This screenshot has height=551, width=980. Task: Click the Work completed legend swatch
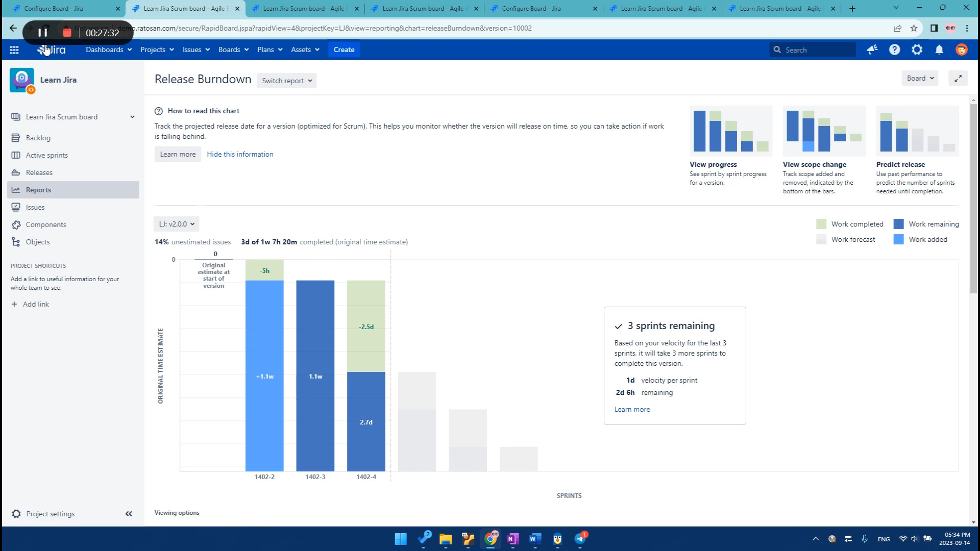(x=821, y=224)
